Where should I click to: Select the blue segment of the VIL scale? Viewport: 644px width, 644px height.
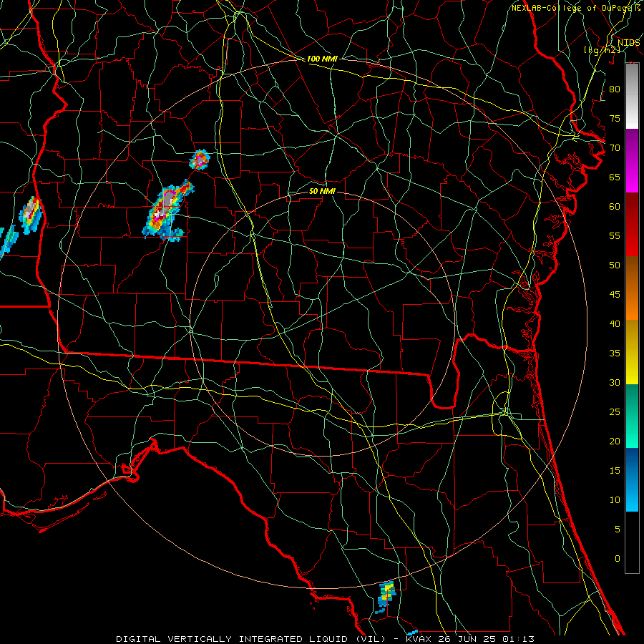pyautogui.click(x=632, y=479)
